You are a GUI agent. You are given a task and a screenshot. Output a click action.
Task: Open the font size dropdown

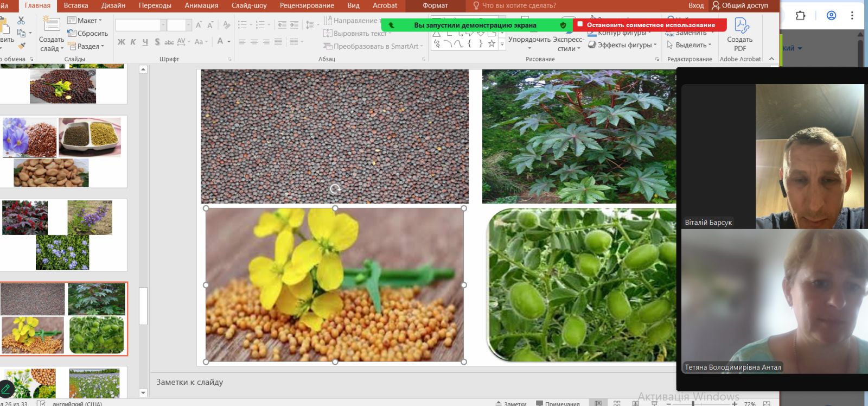tap(188, 25)
